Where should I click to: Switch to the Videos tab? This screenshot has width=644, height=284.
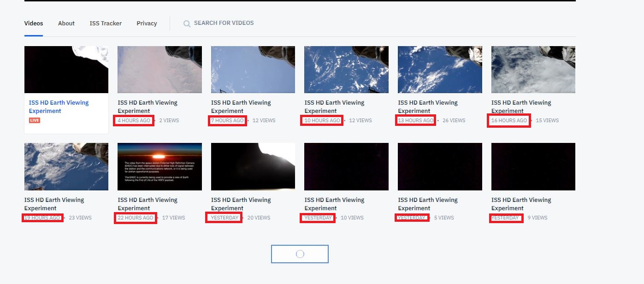point(34,24)
